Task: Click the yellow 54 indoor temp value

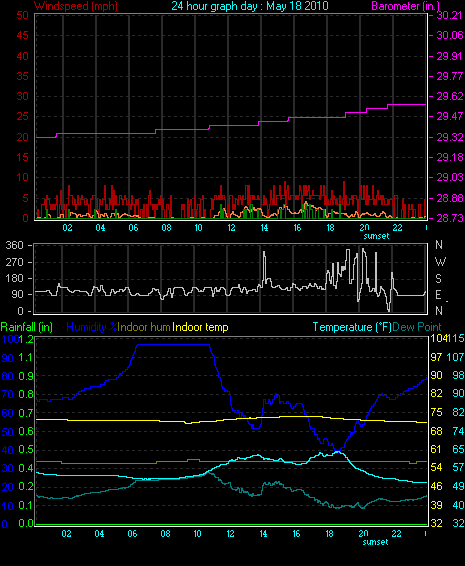Action: click(x=436, y=468)
